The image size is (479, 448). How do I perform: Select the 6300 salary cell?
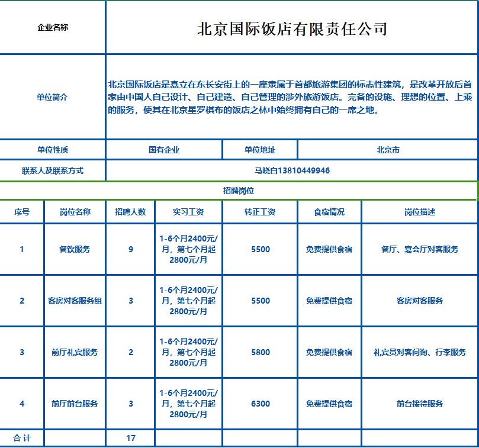(x=260, y=404)
